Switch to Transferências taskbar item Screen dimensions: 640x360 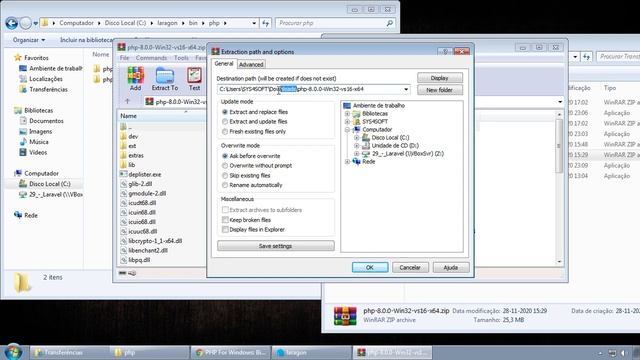pyautogui.click(x=69, y=352)
